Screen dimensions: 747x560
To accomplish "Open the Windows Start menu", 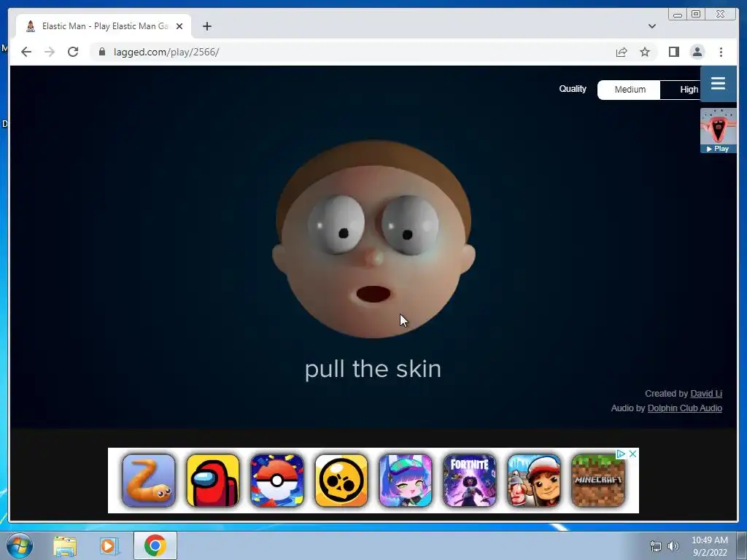I will [20, 545].
